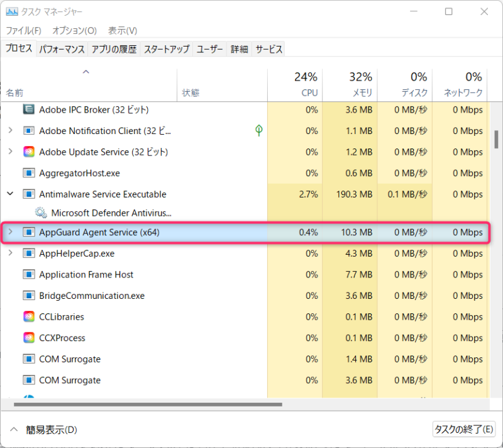The width and height of the screenshot is (503, 448).
Task: Click the Antimalware Service Executable icon
Action: pyautogui.click(x=28, y=194)
